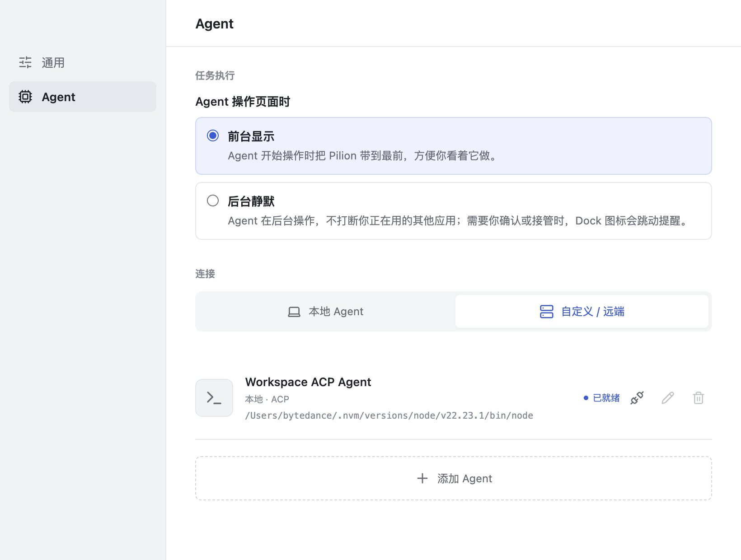Switch to the 本地 Agent tab
Screen dimensions: 741x560
tap(325, 312)
